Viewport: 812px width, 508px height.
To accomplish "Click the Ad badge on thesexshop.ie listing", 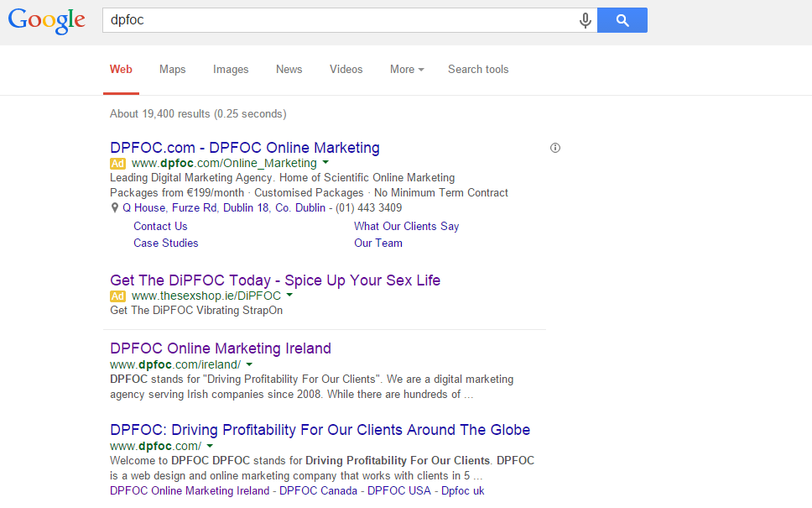I will point(117,296).
